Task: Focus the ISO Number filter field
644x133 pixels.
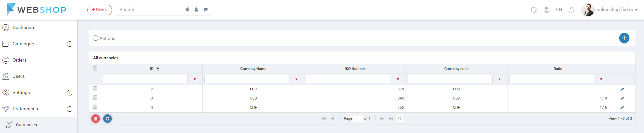Action: click(348, 79)
